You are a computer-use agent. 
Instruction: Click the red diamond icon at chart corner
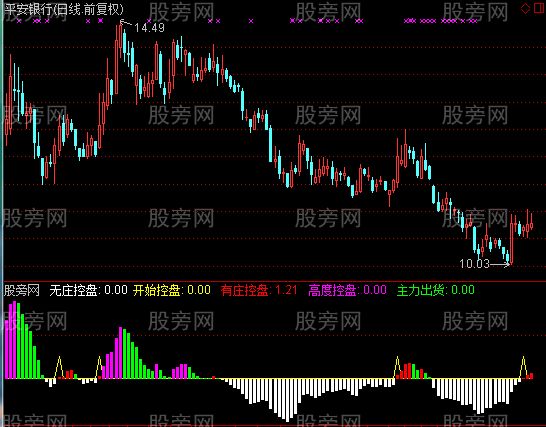pos(525,8)
